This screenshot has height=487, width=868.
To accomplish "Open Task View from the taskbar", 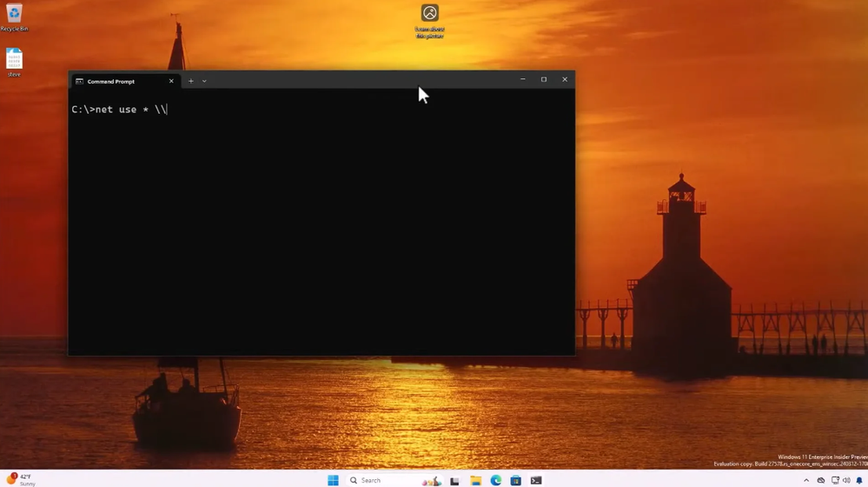I will click(x=454, y=480).
